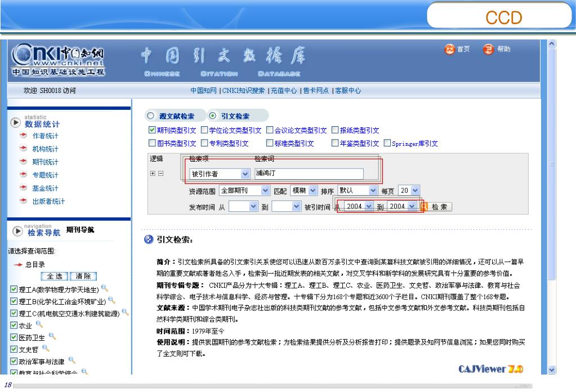Click the 检索 search button
Screen dimensions: 576x392
coord(439,207)
